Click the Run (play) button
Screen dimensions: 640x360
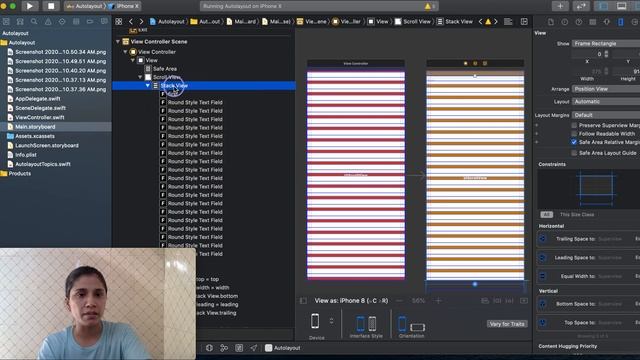[x=30, y=6]
